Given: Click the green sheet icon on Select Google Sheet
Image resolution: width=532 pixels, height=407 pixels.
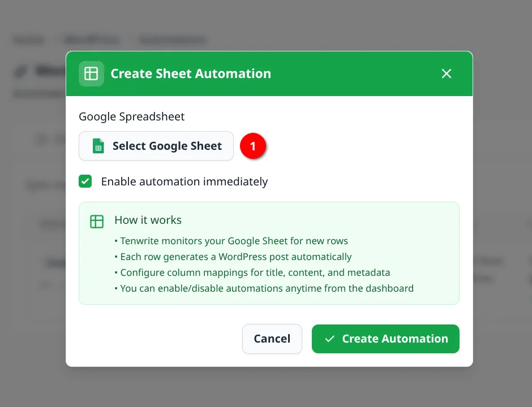Looking at the screenshot, I should tap(98, 146).
